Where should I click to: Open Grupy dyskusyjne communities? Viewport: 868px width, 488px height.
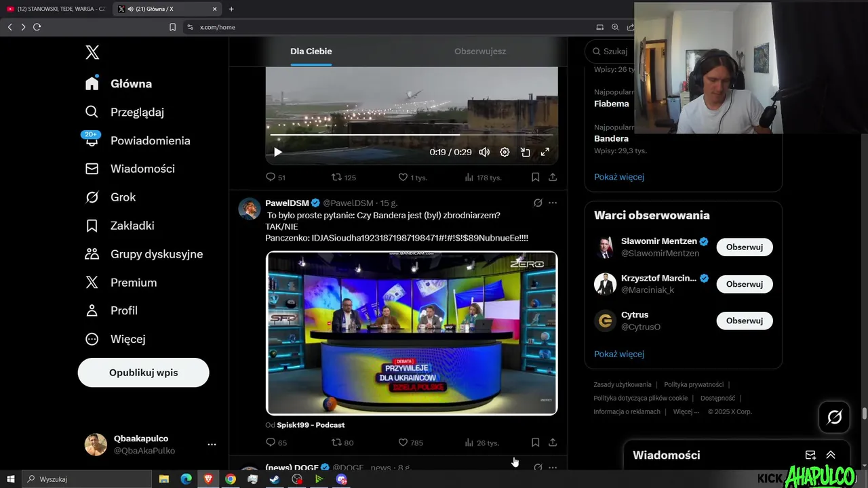(x=144, y=254)
